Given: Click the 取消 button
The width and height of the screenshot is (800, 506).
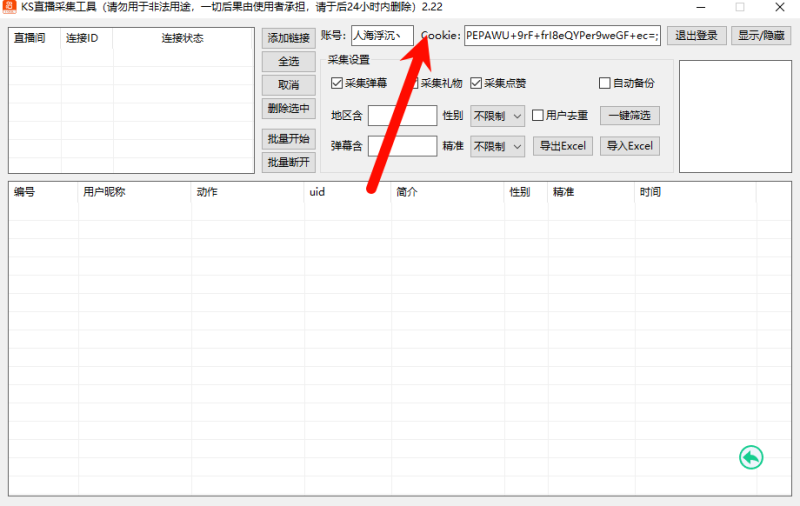Looking at the screenshot, I should tap(288, 85).
